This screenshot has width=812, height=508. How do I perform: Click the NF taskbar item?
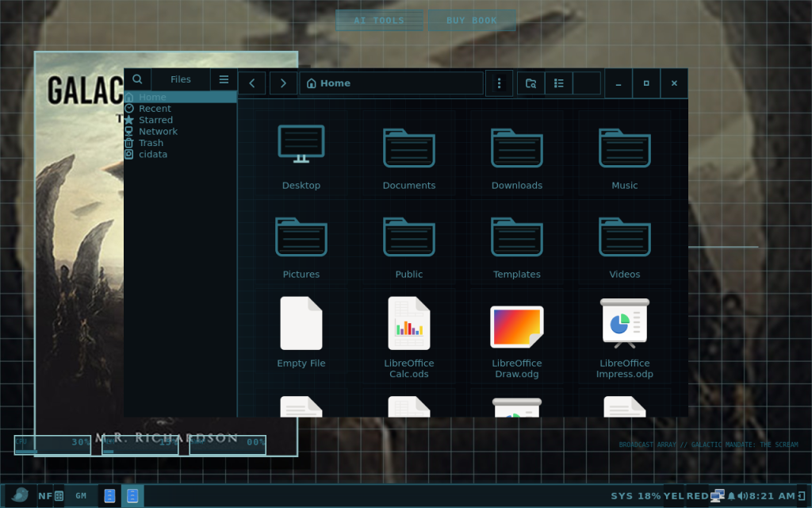pos(45,496)
